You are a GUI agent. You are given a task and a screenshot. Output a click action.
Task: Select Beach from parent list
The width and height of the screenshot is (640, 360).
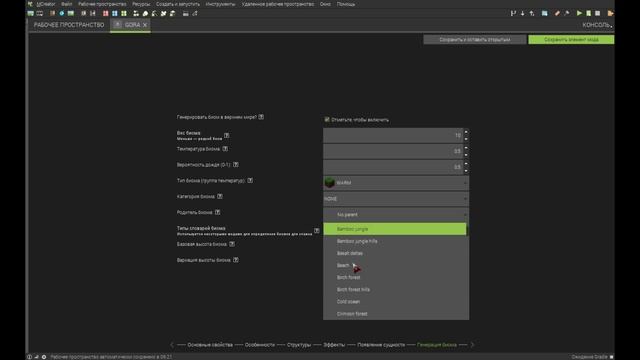tap(395, 265)
